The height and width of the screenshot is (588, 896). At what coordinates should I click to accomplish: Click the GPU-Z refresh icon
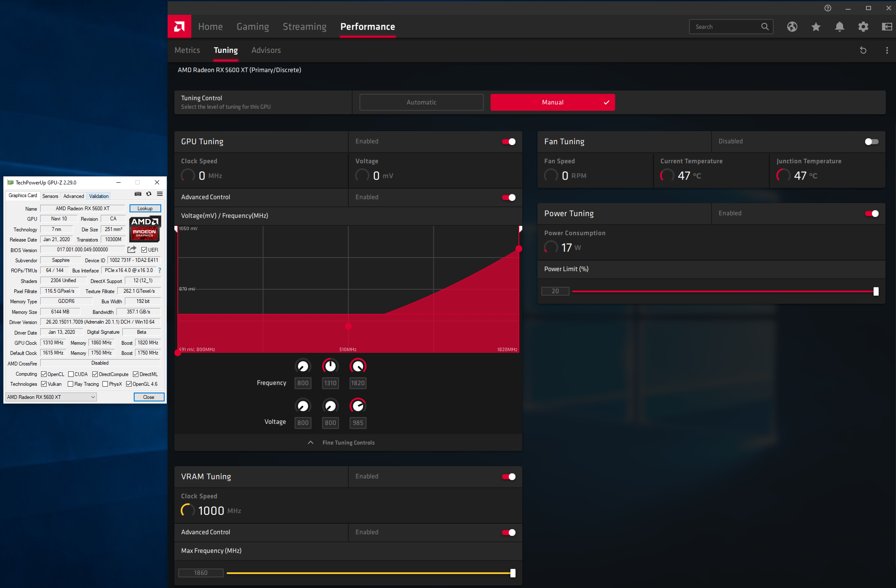pos(149,194)
